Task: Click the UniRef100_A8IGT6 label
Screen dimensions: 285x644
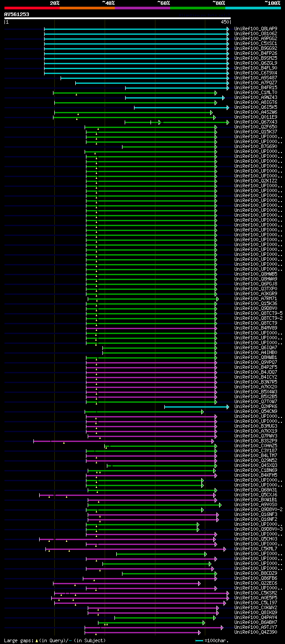Action: 256,103
